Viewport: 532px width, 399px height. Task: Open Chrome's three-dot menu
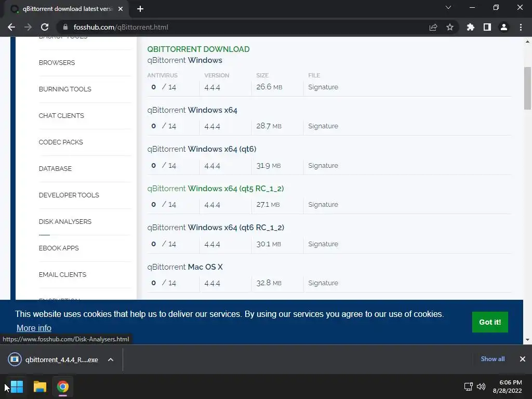521,27
